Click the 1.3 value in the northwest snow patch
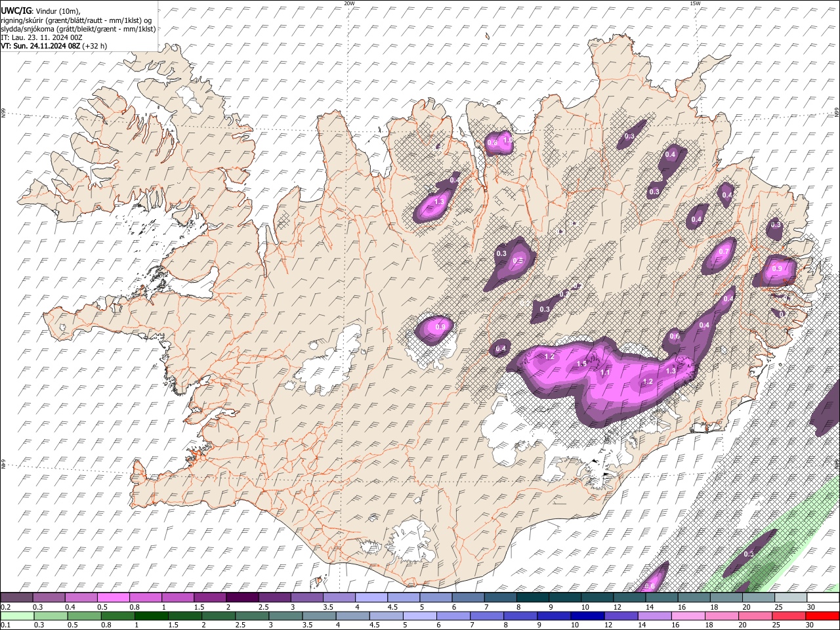 (439, 201)
